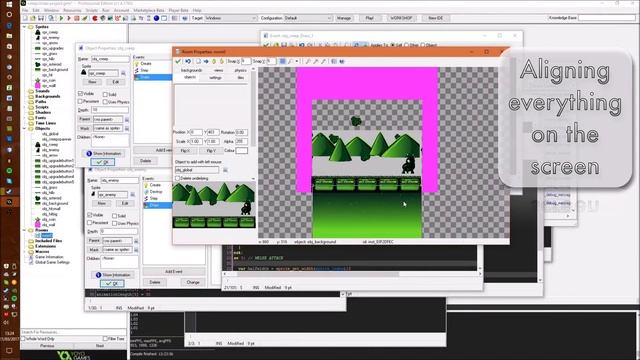Viewport: 640px width, 360px height.
Task: Switch to physics tab in Room Properties
Action: click(x=240, y=70)
